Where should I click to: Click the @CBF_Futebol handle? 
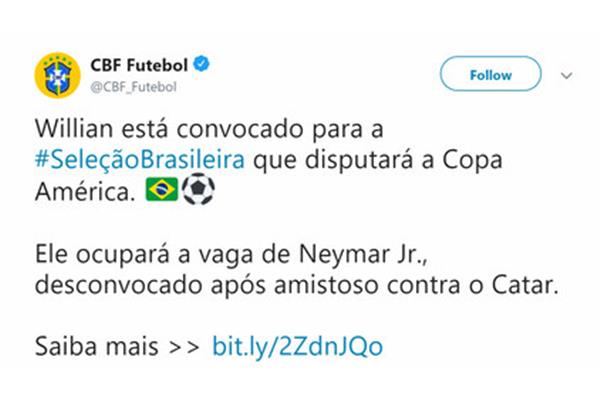[x=134, y=87]
